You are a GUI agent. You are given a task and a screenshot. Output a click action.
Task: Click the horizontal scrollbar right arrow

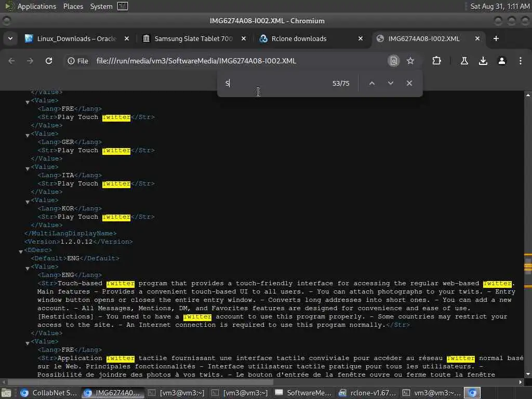(x=521, y=382)
